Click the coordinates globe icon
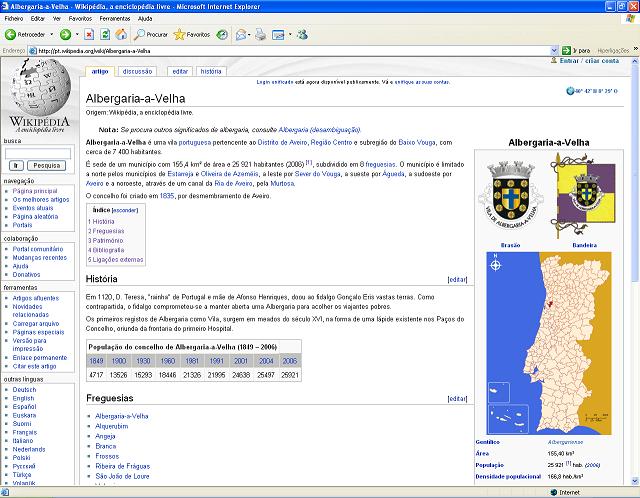The height and width of the screenshot is (498, 640). [x=570, y=91]
